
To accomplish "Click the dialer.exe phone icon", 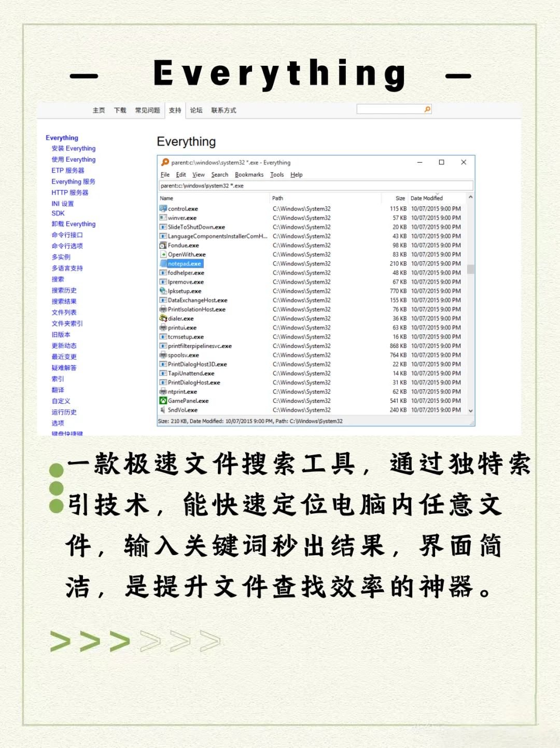I will click(x=163, y=318).
